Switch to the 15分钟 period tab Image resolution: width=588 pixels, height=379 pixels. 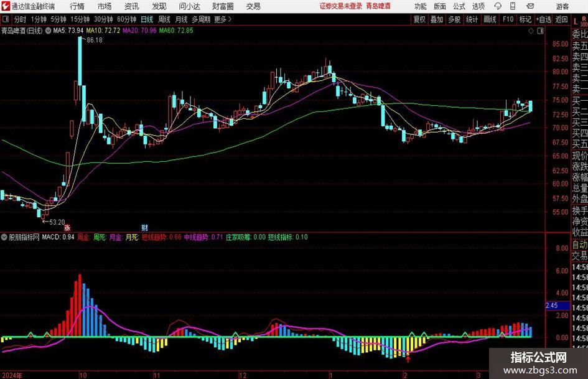(80, 19)
